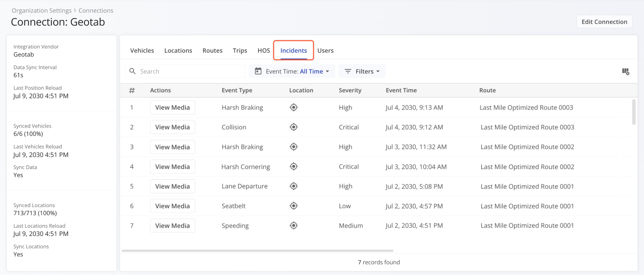Click 'Last Mile Optimized Route 0003' in row 1
This screenshot has height=275, width=644.
526,107
